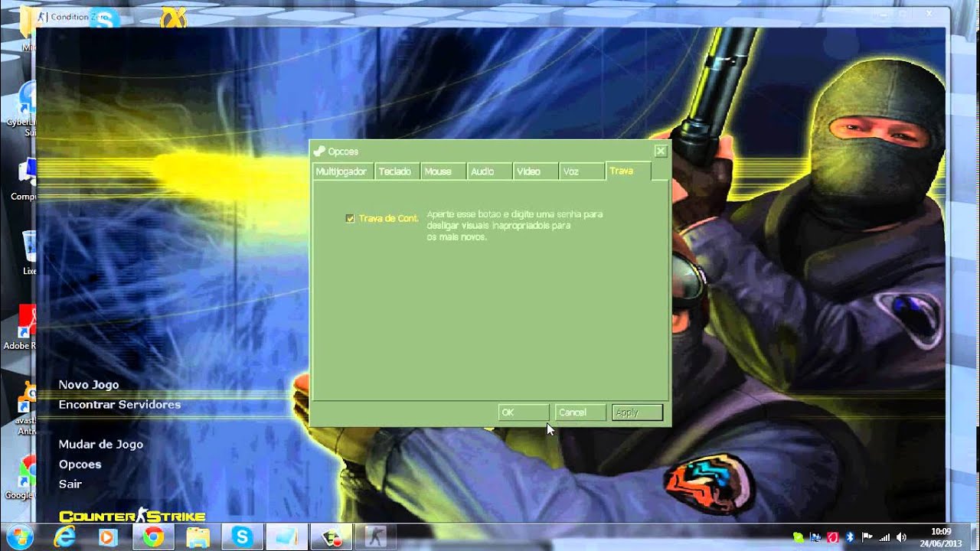The image size is (980, 551).
Task: Start a Novo Jogo
Action: click(x=89, y=385)
